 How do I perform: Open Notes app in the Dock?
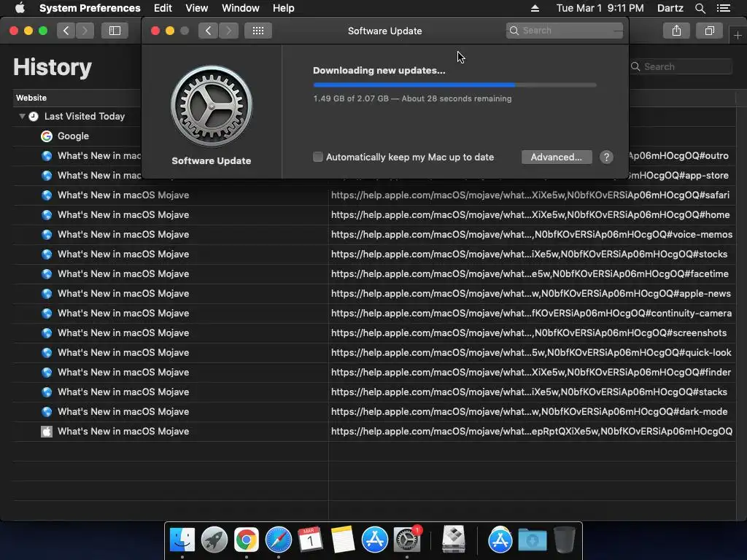point(343,540)
